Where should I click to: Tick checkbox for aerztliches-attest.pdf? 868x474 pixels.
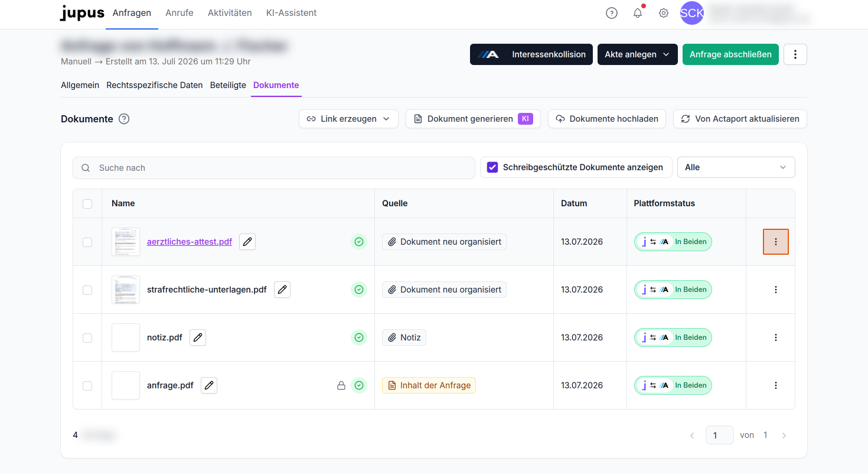(x=87, y=242)
